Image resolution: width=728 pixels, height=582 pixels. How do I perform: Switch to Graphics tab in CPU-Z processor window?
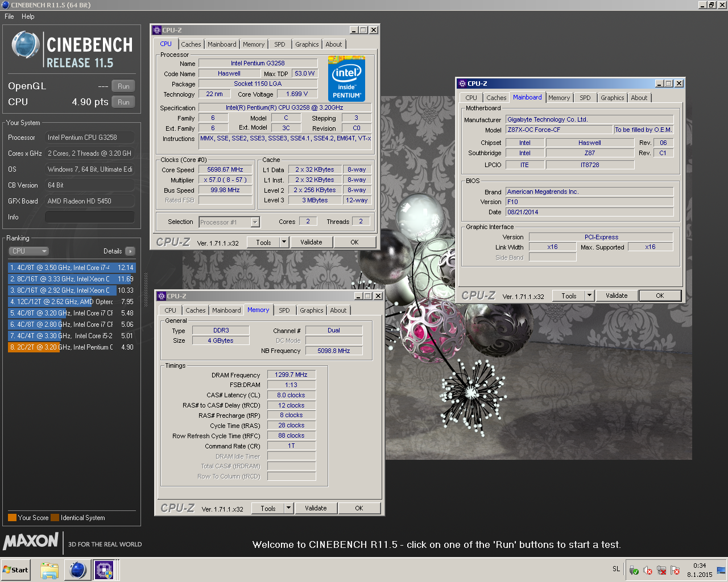coord(307,44)
